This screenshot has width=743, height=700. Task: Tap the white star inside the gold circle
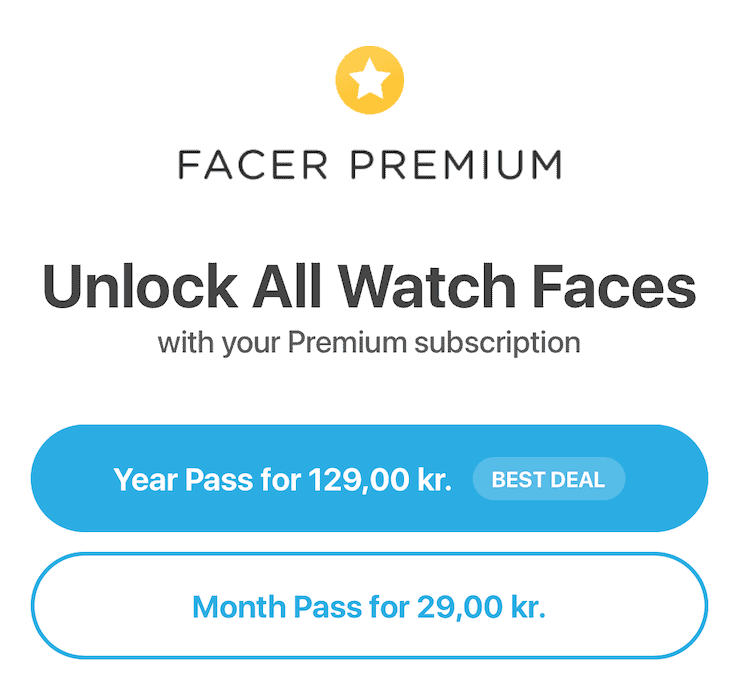(x=370, y=78)
